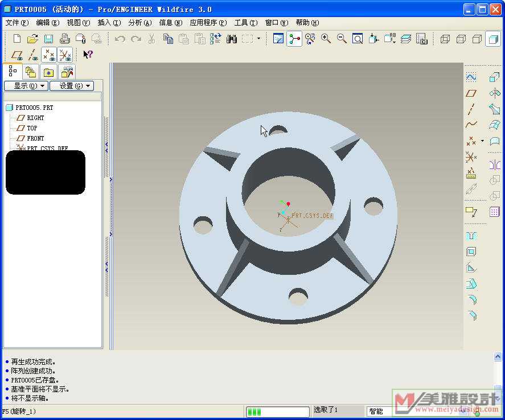This screenshot has height=420, width=505.
Task: Open the 显示 dropdown in the model tree
Action: click(26, 86)
